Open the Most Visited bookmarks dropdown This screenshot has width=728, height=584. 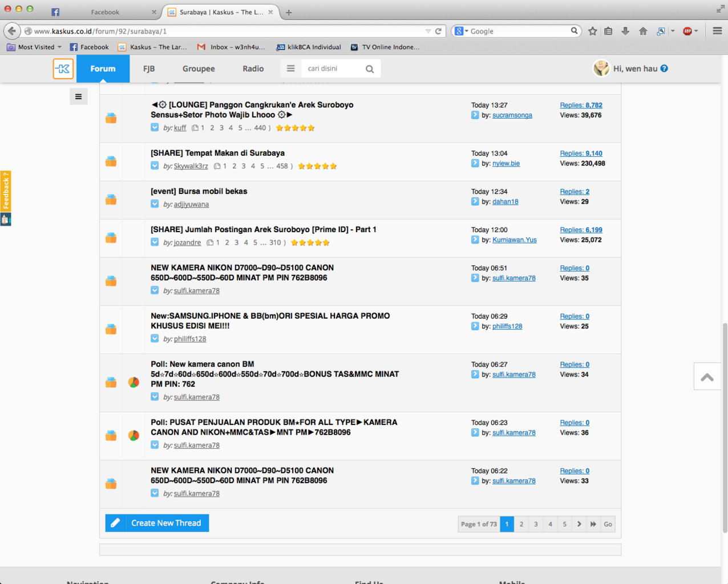pyautogui.click(x=34, y=47)
